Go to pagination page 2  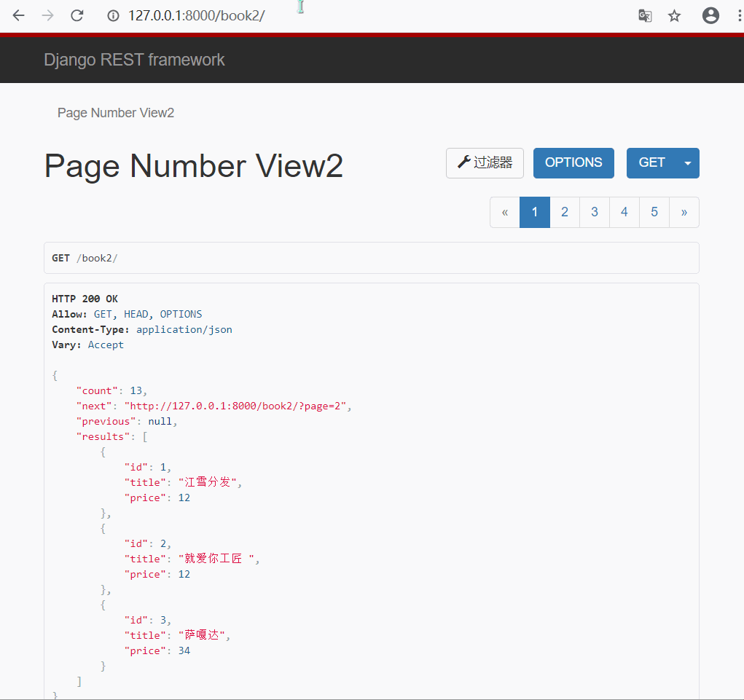pyautogui.click(x=565, y=212)
